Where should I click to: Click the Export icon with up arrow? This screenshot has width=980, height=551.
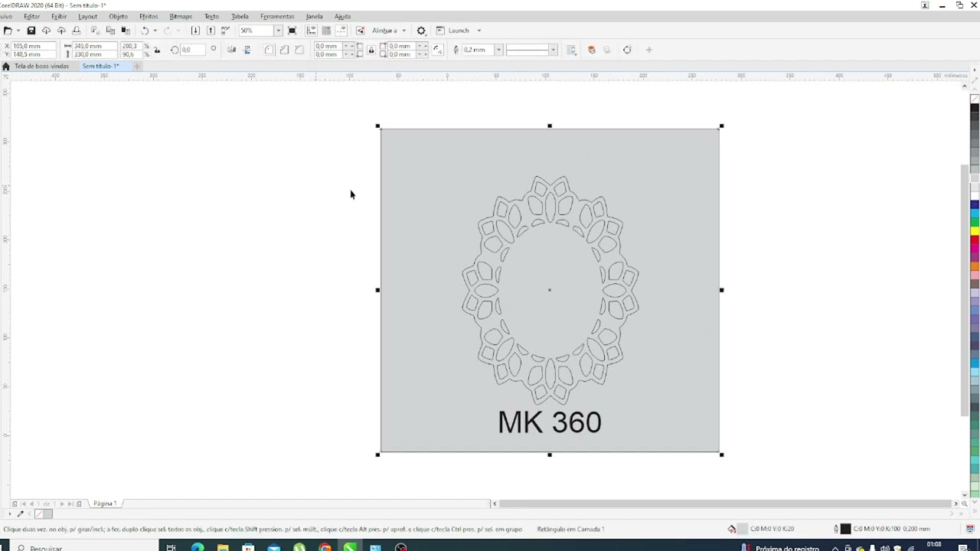[211, 31]
